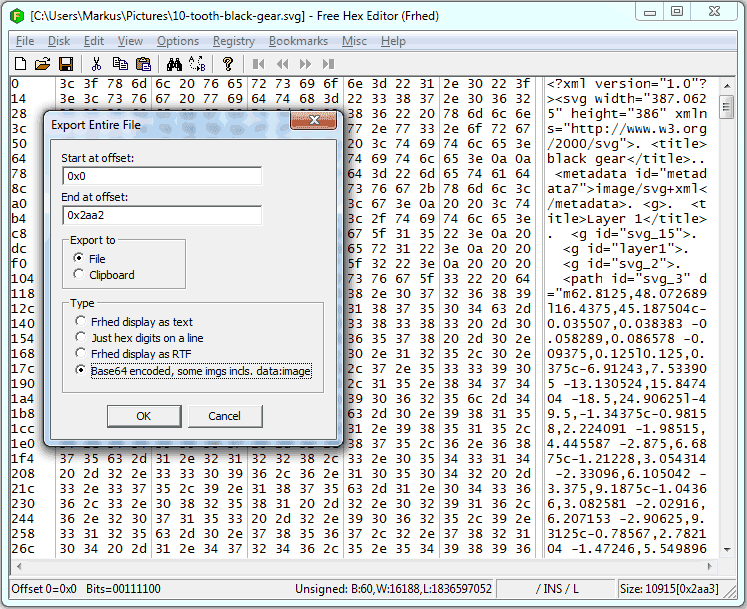747x609 pixels.
Task: Click the vertical scrollbar up arrow
Action: tap(727, 86)
